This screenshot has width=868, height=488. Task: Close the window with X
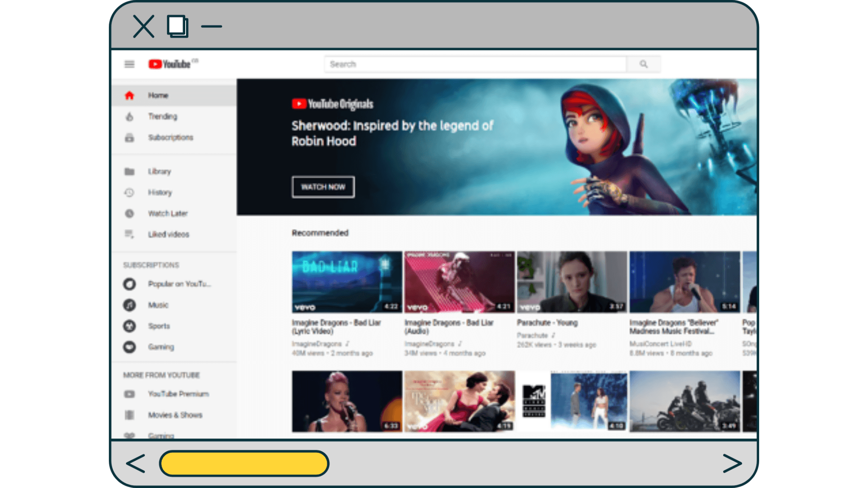tap(144, 26)
